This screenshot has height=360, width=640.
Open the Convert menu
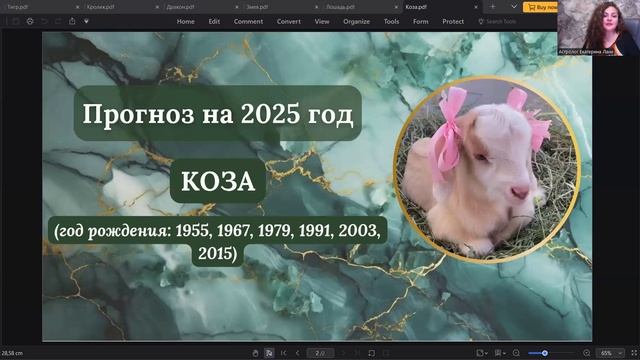tap(289, 22)
